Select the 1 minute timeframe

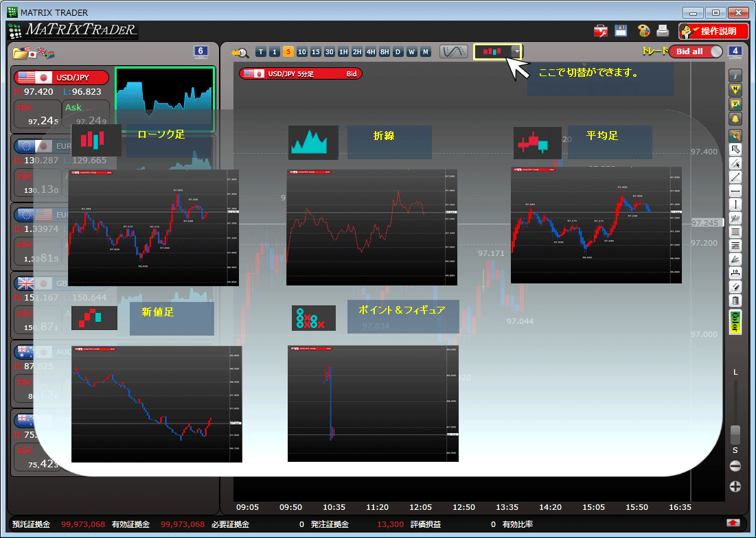tap(275, 52)
